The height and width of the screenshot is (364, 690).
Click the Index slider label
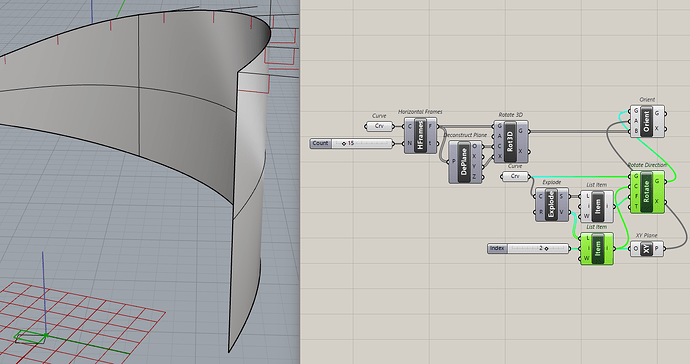[x=498, y=249]
